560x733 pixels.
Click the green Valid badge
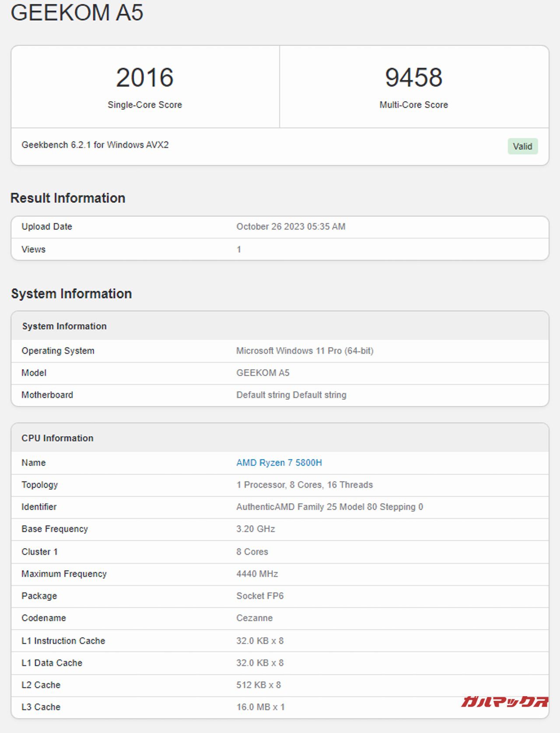522,146
